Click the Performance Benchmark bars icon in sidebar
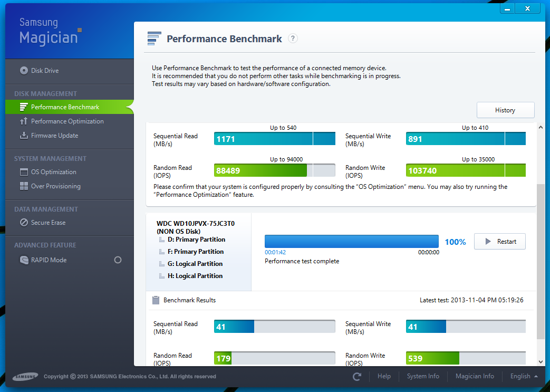Image resolution: width=550 pixels, height=392 pixels. (x=24, y=107)
